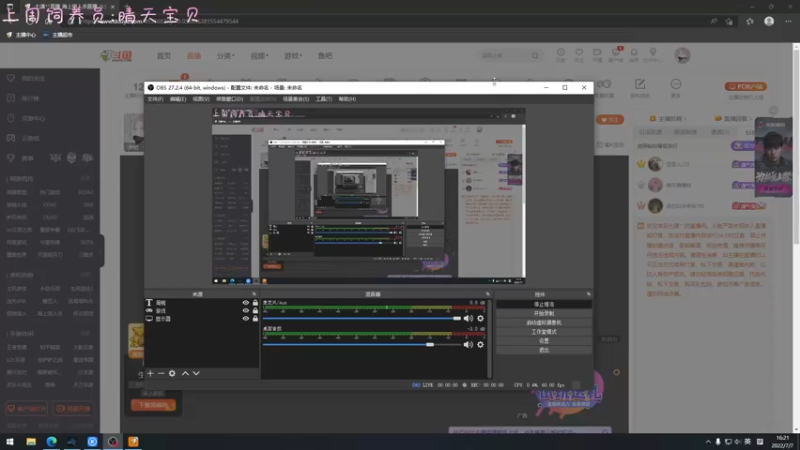Move source up with the up arrow
Viewport: 800px width, 450px height.
pos(185,373)
